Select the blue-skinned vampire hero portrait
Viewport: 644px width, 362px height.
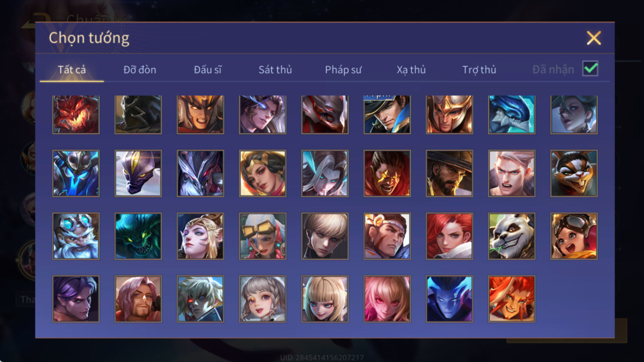tap(449, 299)
